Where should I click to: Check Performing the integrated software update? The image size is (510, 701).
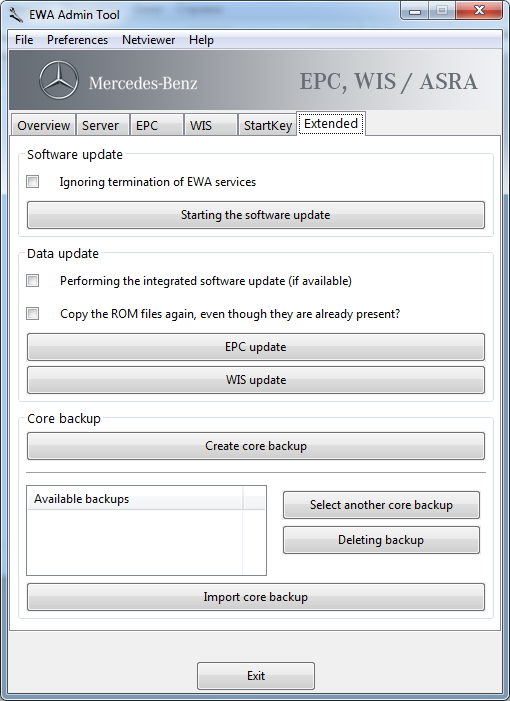pyautogui.click(x=33, y=281)
